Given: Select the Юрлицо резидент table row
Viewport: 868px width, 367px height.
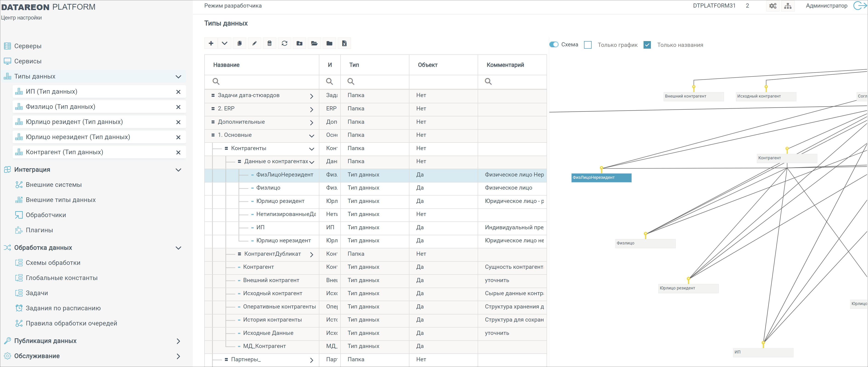Looking at the screenshot, I should click(x=280, y=201).
